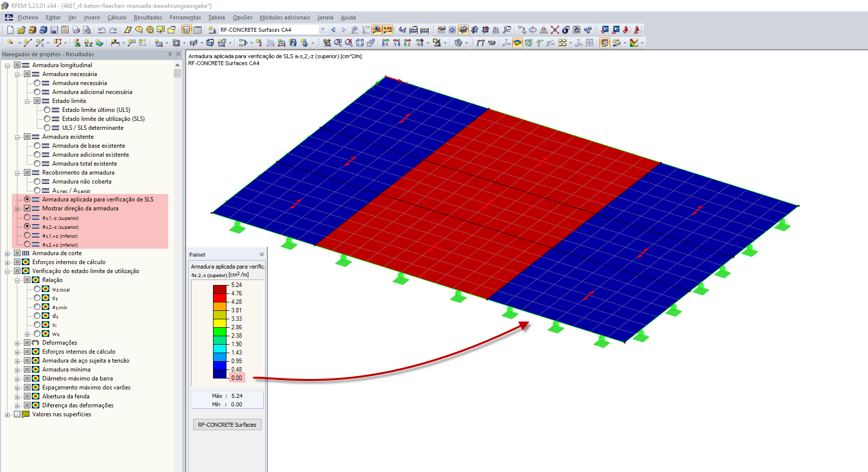
Task: Go to previous result case arrow
Action: tap(333, 30)
